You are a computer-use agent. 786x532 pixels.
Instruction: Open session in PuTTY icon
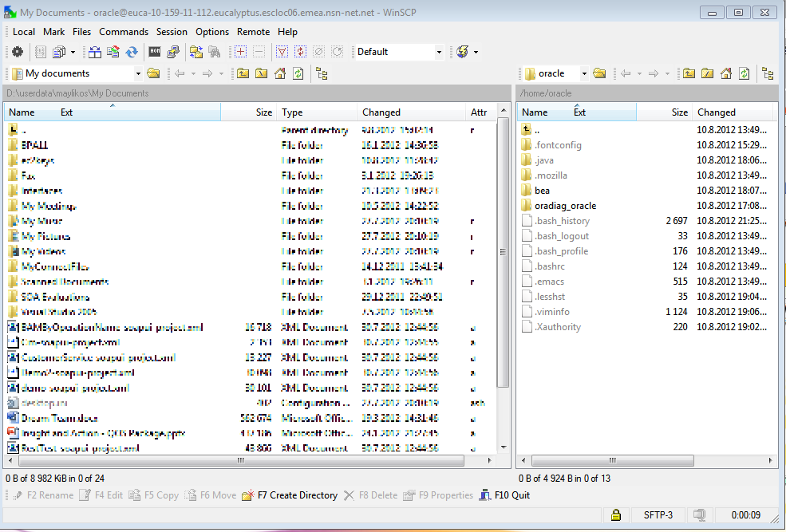[173, 52]
